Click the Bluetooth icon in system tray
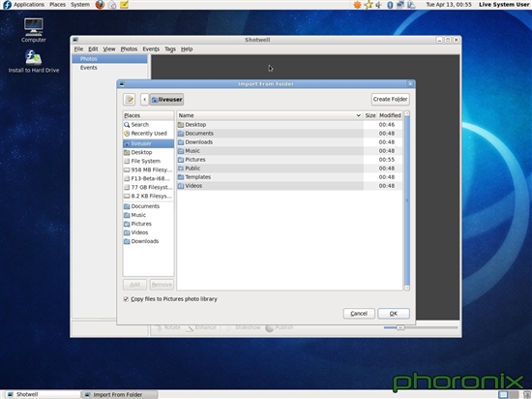532x399 pixels. coord(390,5)
